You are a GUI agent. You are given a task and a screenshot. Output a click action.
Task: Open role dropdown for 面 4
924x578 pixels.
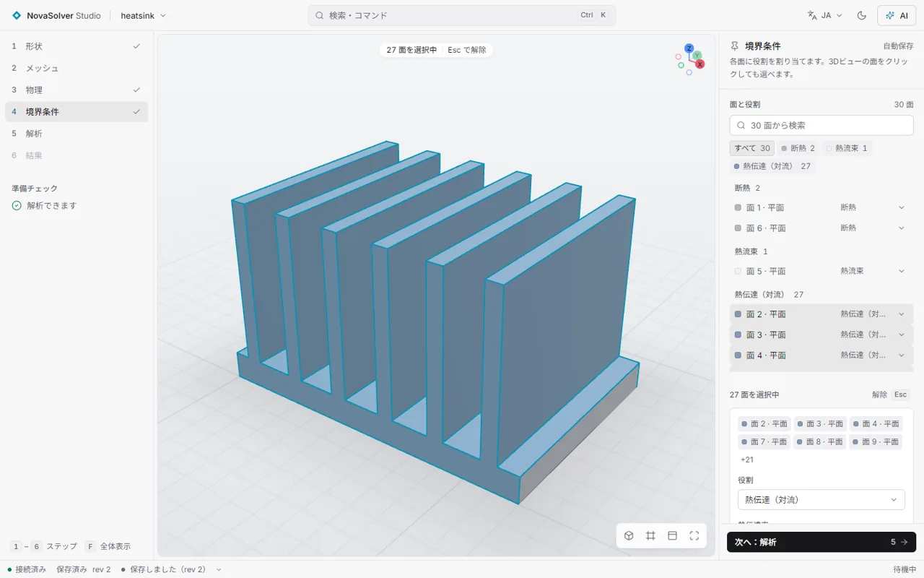click(872, 355)
